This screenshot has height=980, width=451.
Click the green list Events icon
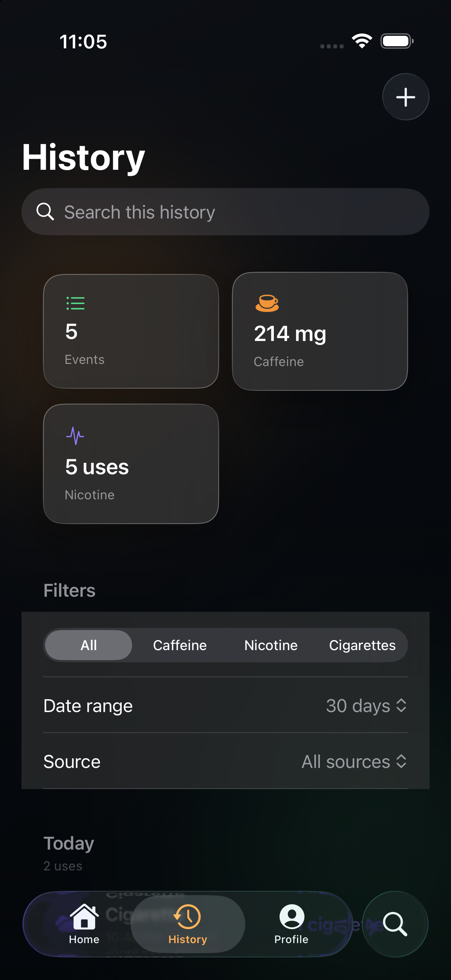coord(75,303)
